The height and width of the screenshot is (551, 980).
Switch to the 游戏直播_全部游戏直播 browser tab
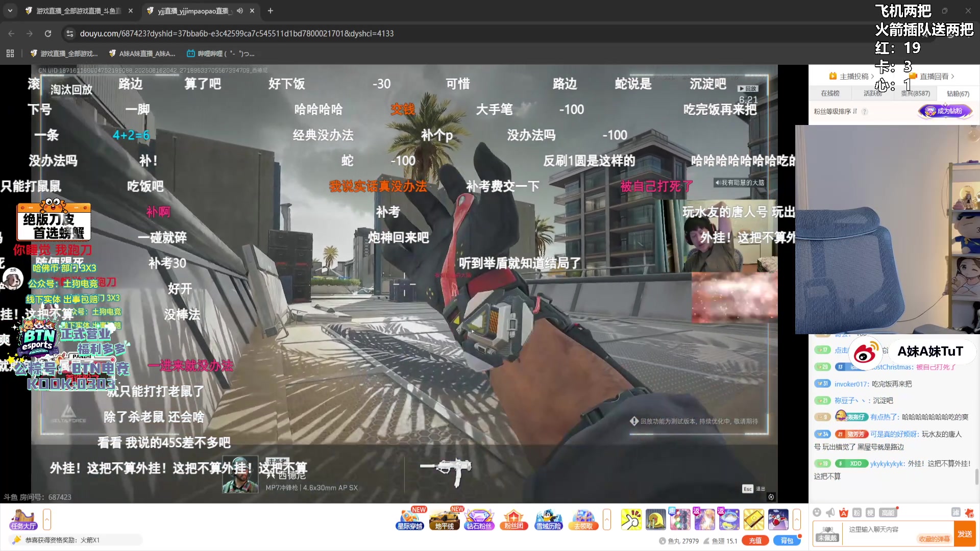click(79, 11)
